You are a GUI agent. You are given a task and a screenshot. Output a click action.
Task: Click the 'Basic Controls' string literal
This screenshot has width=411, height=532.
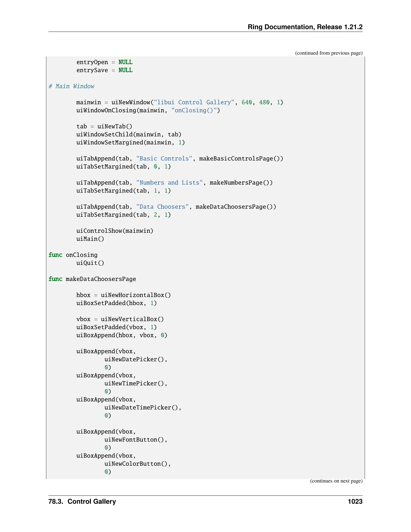[164, 159]
